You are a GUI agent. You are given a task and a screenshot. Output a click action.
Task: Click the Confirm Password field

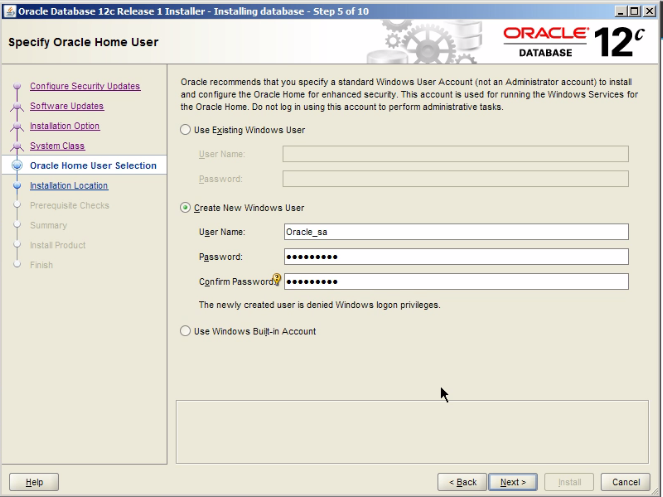[x=456, y=282]
